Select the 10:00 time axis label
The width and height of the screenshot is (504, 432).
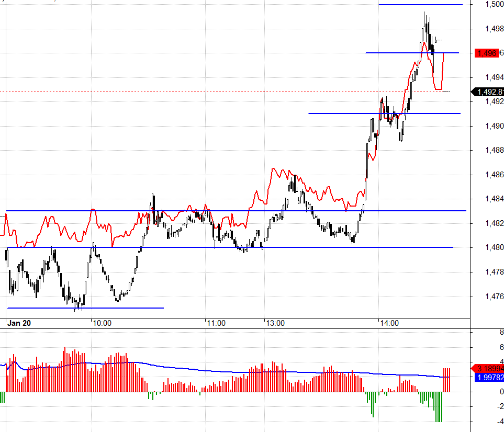point(102,323)
